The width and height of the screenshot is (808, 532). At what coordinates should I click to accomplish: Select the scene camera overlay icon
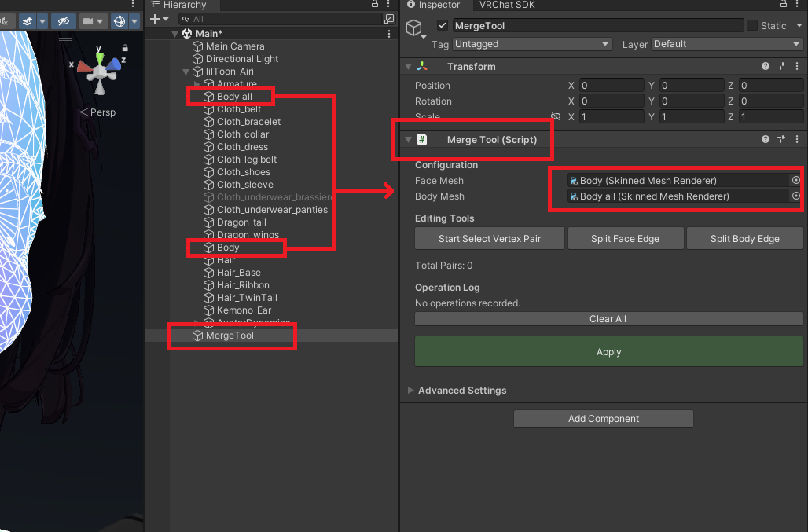coord(87,21)
